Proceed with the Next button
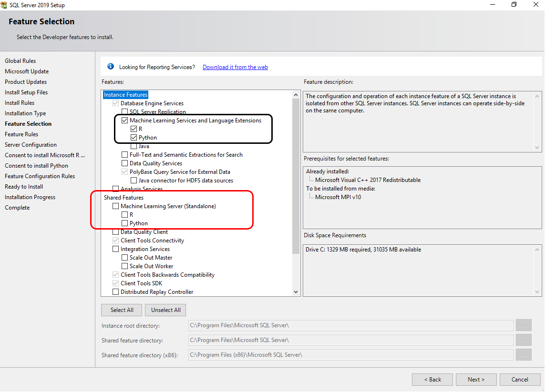Screen dimensions: 545x392 pos(476,380)
